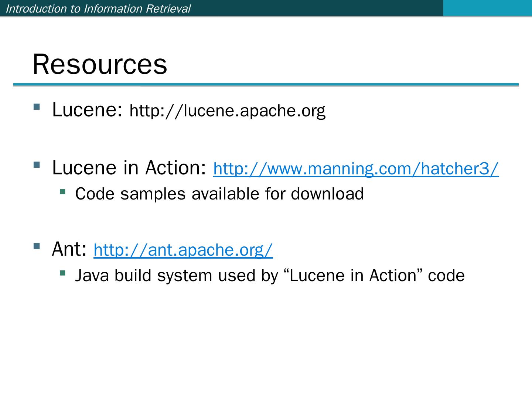Click the lucene.apache.org URL text
This screenshot has height=399, width=532.
[227, 110]
